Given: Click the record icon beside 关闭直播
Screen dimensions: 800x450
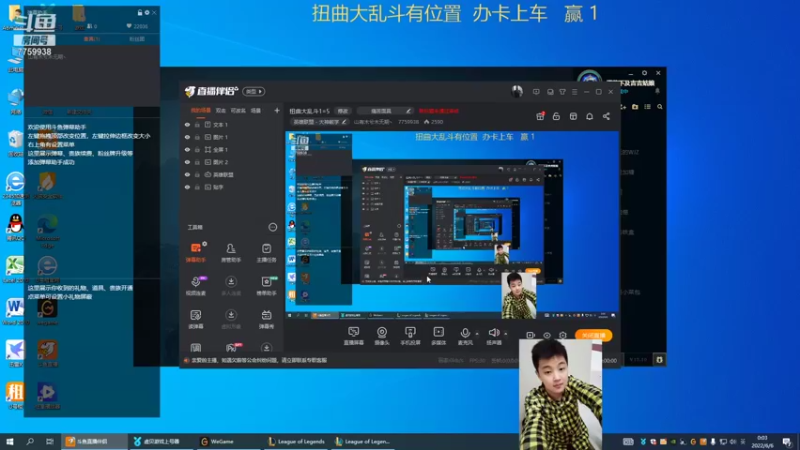Looking at the screenshot, I should point(531,335).
